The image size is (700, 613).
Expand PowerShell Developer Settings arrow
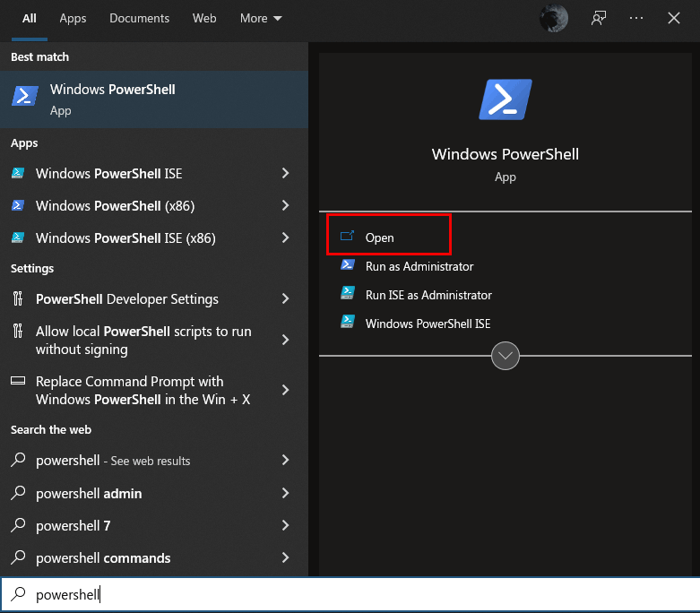pos(285,298)
